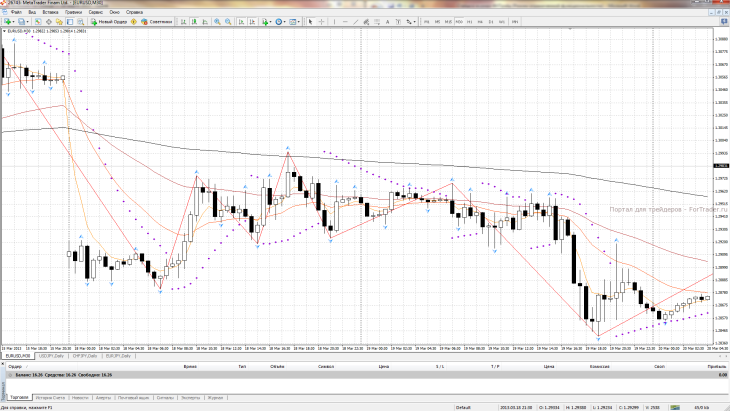The image size is (730, 411).
Task: Open the Новости terminal tab
Action: coord(80,398)
